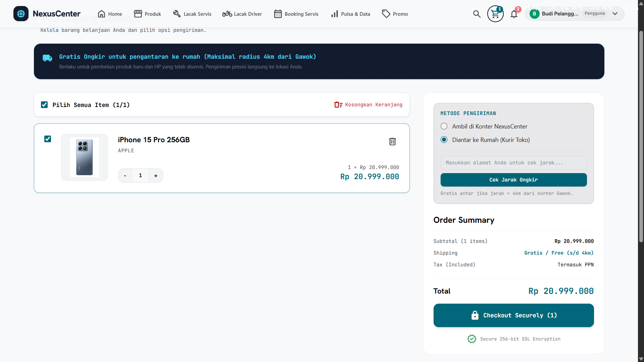Click the NexusCenter chip logo icon
Screen dimensions: 644x362
coord(21,14)
